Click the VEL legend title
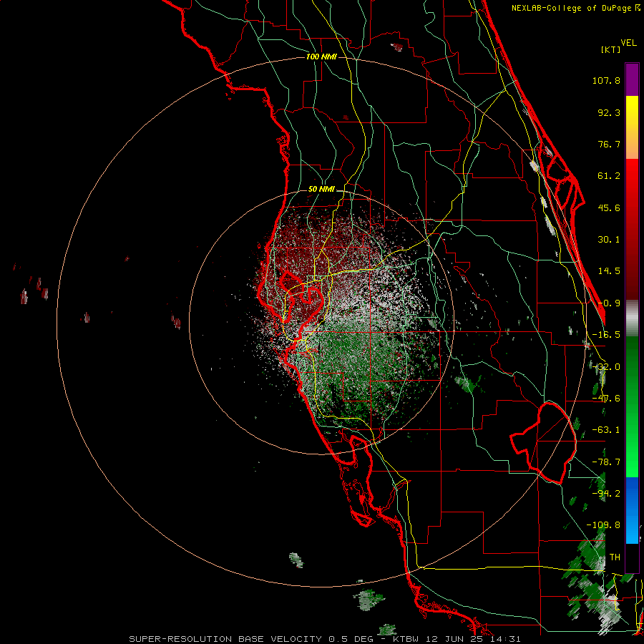 tap(628, 42)
